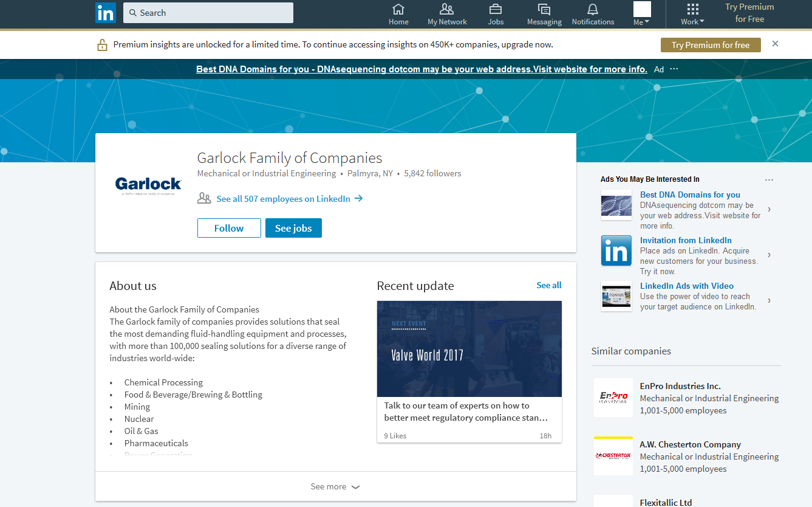Expand About us with See more
Image resolution: width=812 pixels, height=507 pixels.
[x=335, y=486]
